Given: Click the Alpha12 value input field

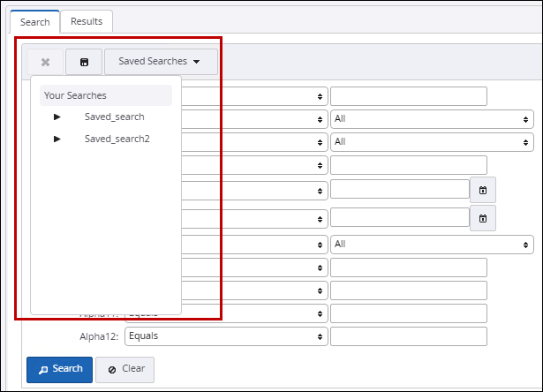Looking at the screenshot, I should point(409,336).
